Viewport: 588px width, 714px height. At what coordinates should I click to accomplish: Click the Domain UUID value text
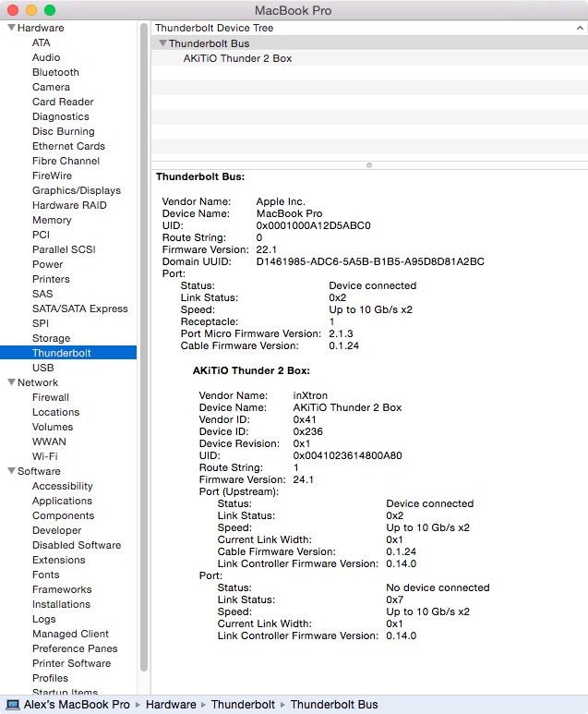[370, 261]
